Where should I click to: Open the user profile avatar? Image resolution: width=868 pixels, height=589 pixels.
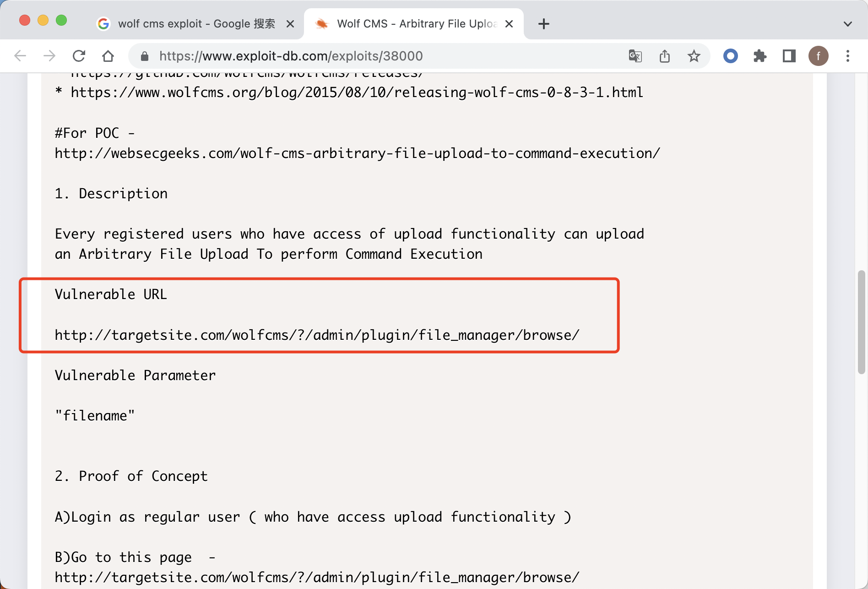(818, 56)
